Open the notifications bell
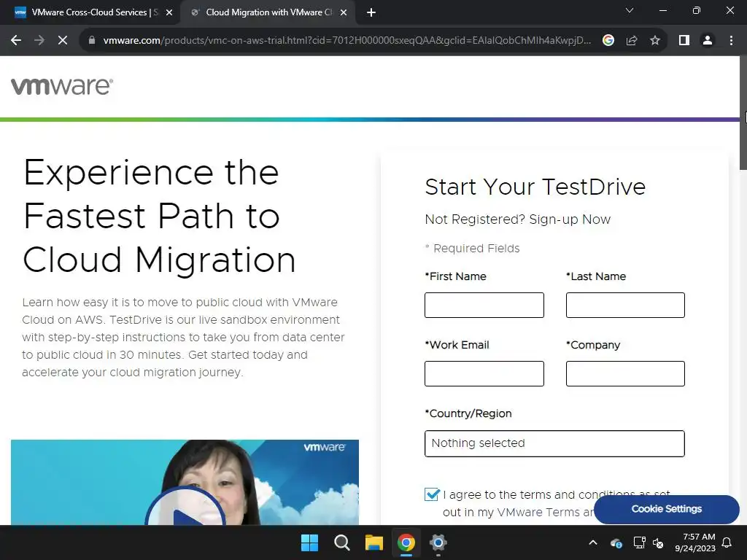 (727, 542)
